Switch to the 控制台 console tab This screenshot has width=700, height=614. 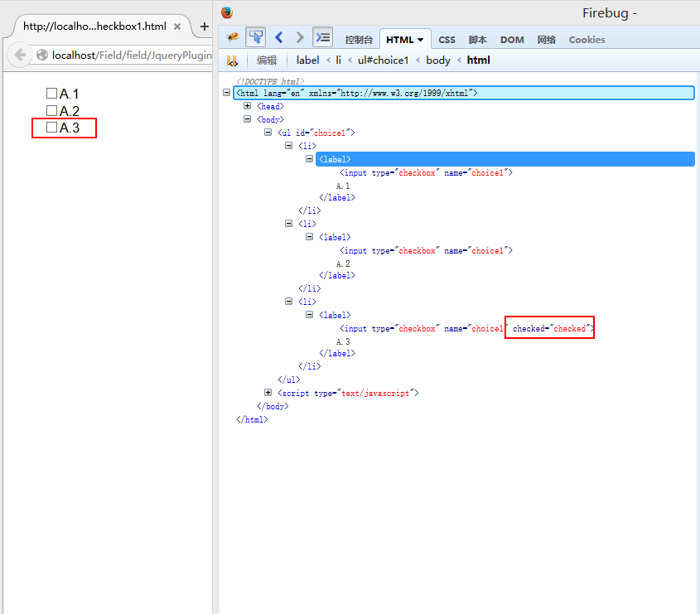[359, 40]
